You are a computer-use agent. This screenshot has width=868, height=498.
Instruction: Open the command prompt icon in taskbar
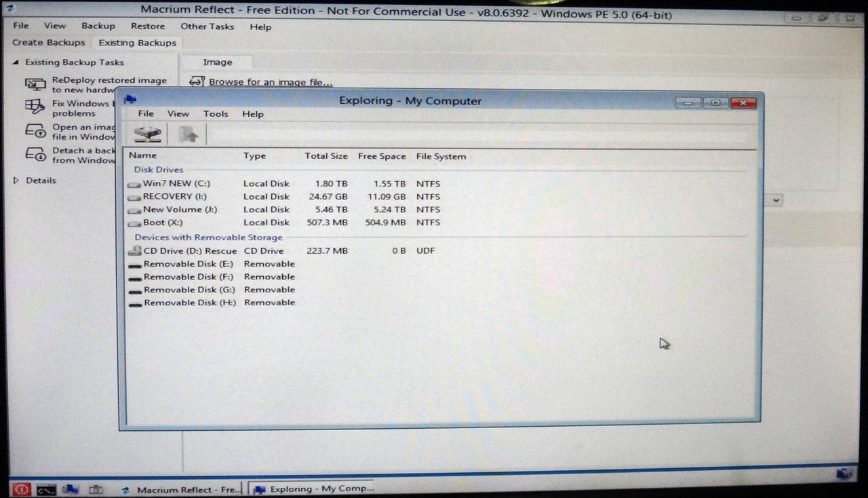point(46,489)
